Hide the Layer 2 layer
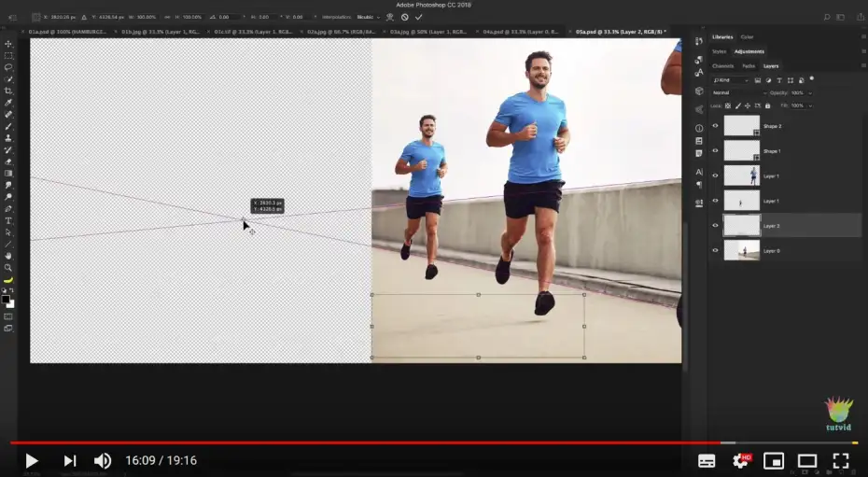Image resolution: width=868 pixels, height=477 pixels. pos(715,225)
